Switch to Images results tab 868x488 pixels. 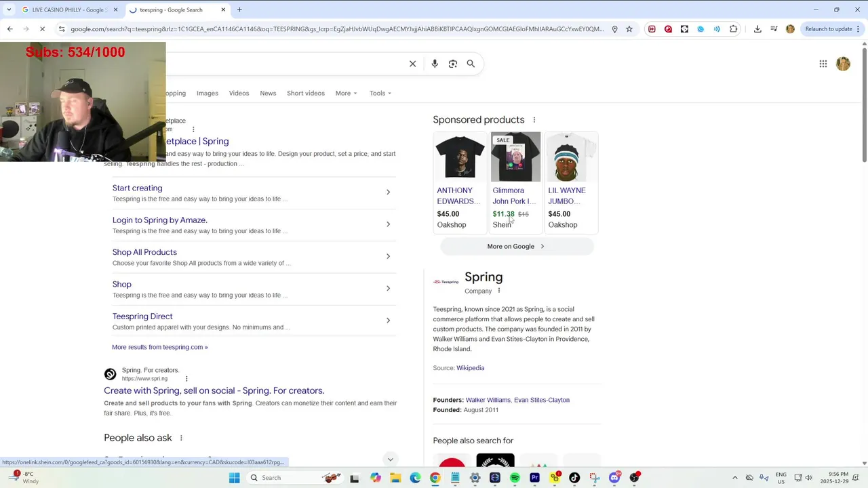click(208, 93)
